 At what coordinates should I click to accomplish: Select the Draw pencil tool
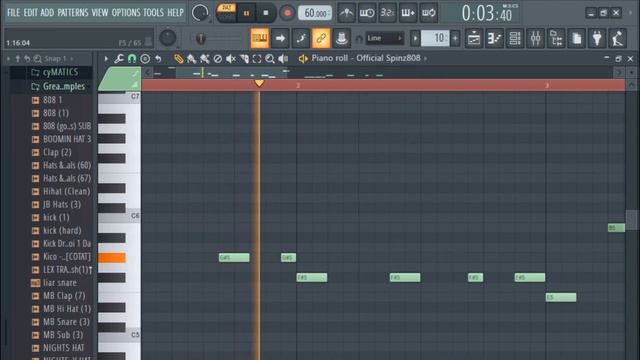[x=178, y=59]
